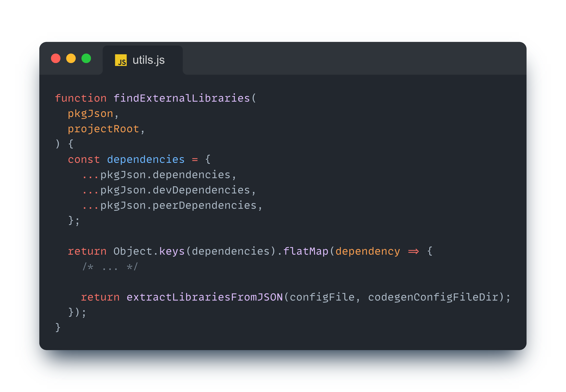The height and width of the screenshot is (392, 566).
Task: Click the function keyword
Action: coord(81,98)
